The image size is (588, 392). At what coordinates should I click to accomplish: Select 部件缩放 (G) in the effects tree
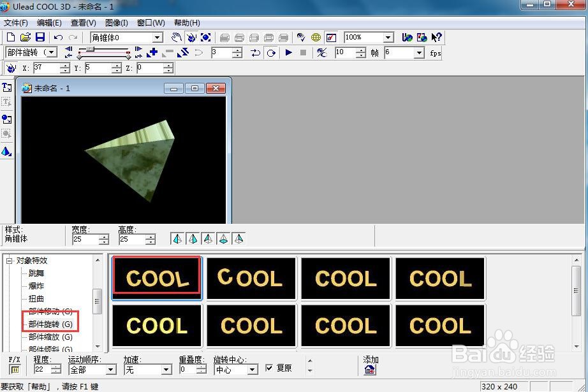(50, 337)
